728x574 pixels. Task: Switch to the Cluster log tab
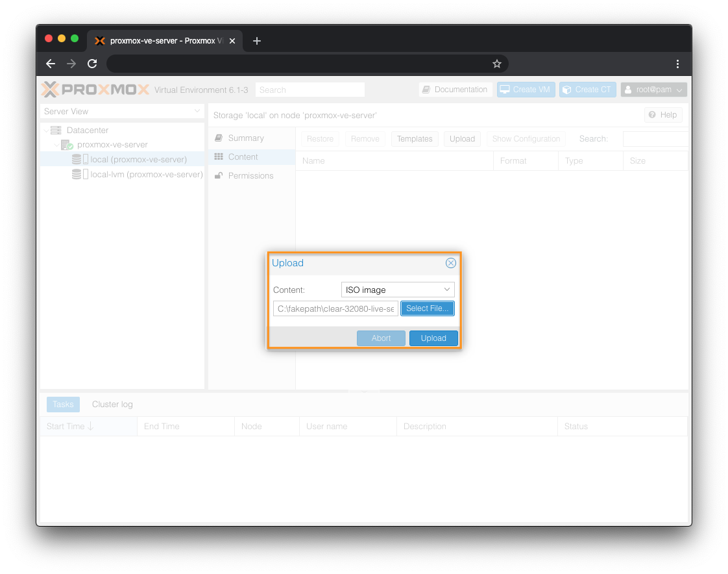click(x=112, y=405)
